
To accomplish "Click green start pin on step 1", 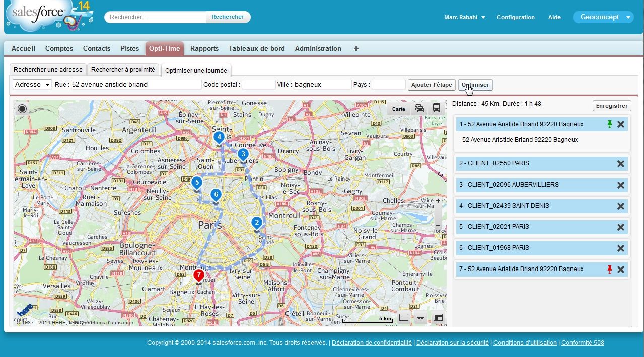I will pos(610,124).
